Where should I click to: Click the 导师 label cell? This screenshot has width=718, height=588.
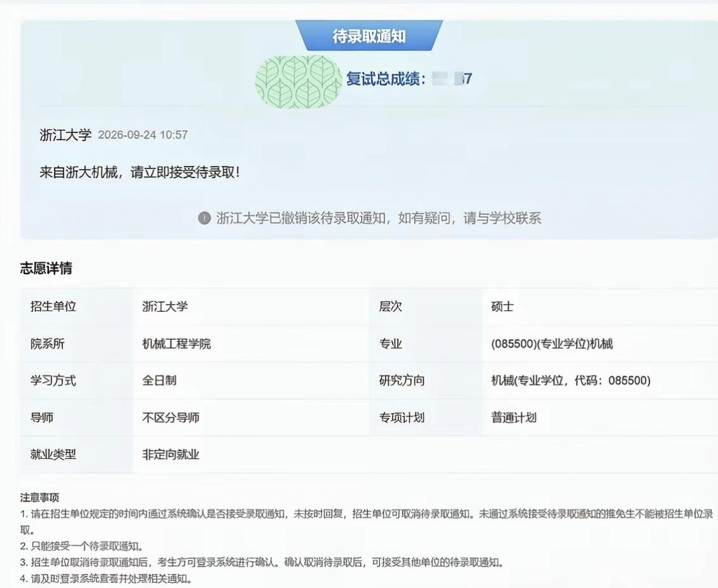click(x=76, y=417)
